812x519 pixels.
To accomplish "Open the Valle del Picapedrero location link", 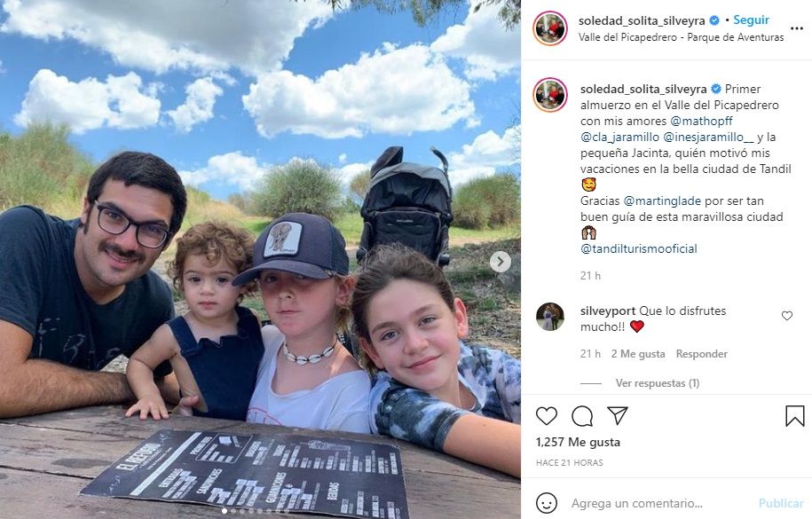I will pos(681,37).
